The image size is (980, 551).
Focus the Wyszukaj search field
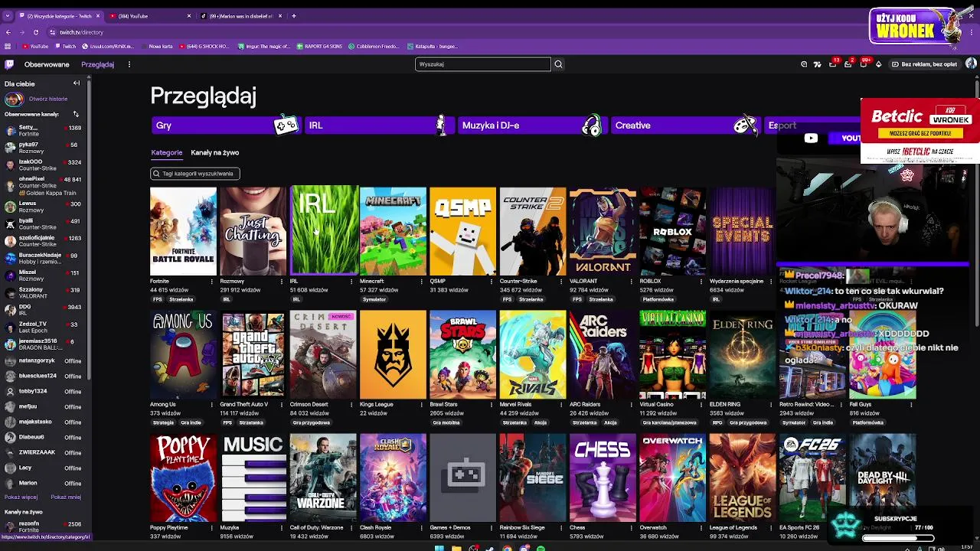pos(482,64)
